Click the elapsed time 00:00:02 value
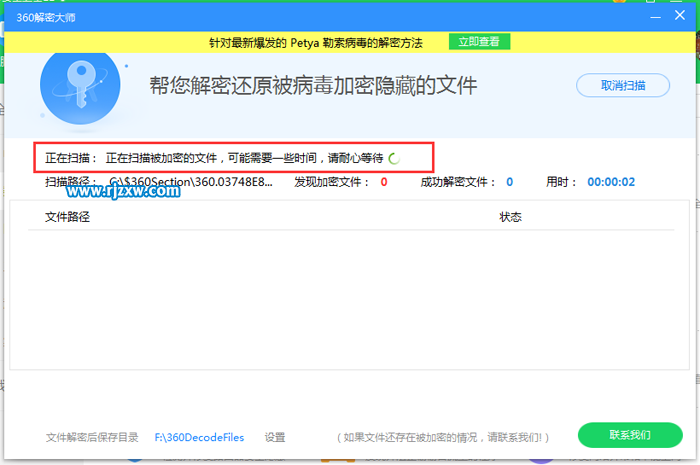The image size is (700, 465). (611, 182)
